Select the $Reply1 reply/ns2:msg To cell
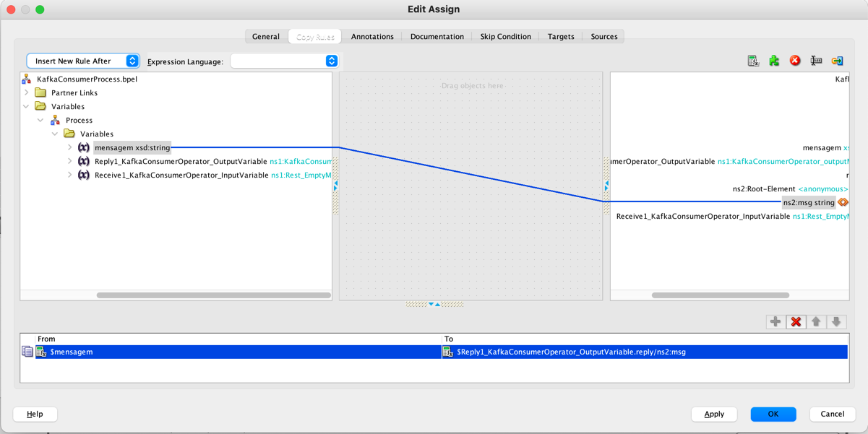Screen dimensions: 868x434 click(x=645, y=352)
